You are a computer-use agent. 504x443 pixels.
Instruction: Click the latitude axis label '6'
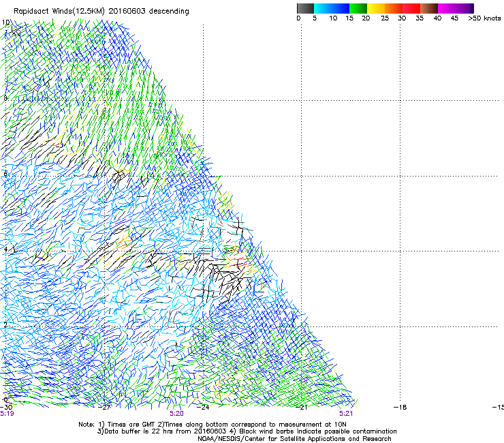click(x=5, y=174)
